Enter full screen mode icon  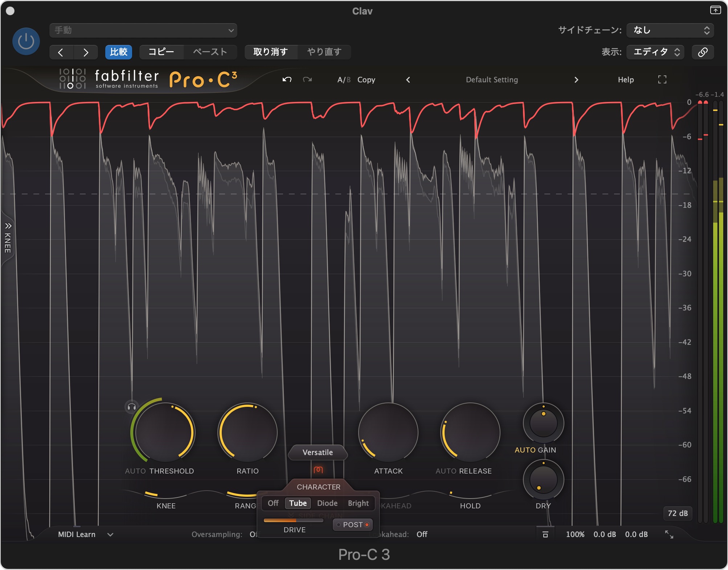662,79
